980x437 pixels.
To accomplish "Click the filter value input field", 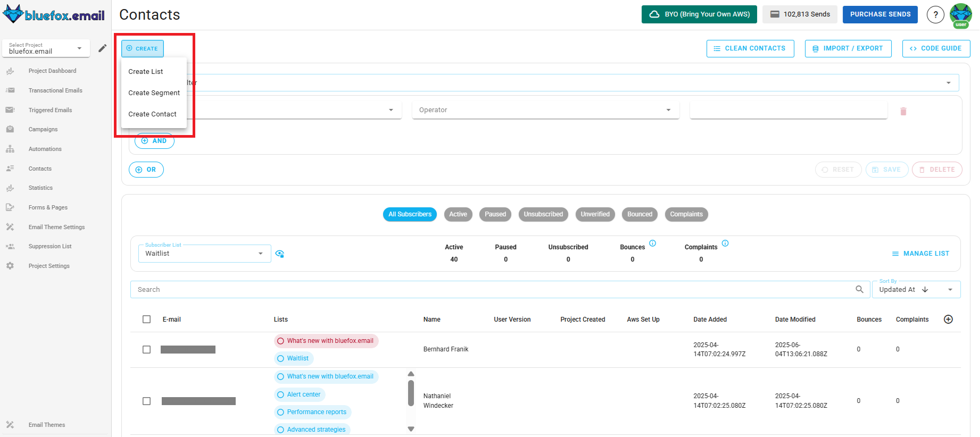I will [788, 110].
